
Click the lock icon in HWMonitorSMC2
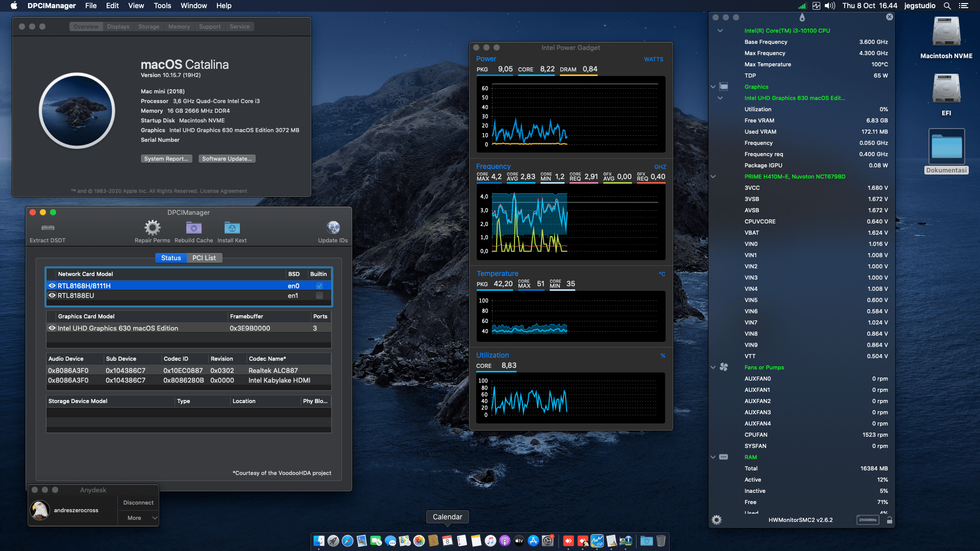coord(889,520)
